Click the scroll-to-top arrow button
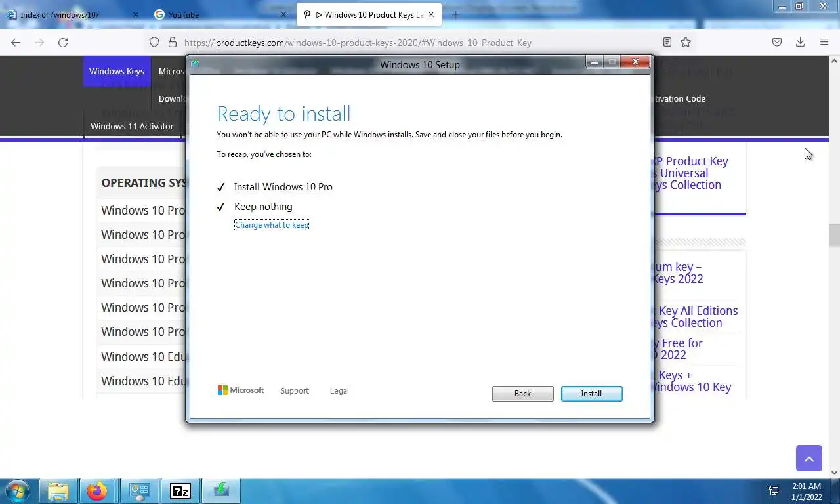 click(x=809, y=458)
